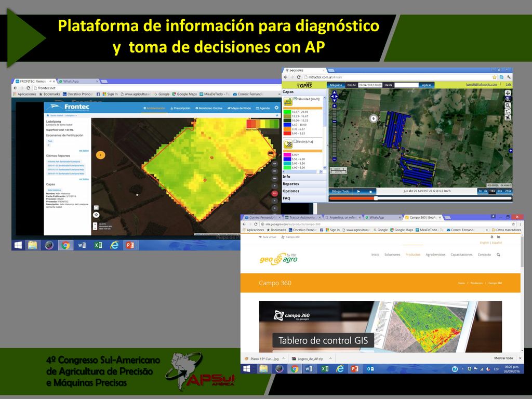Open Excel in lower-right taskbar
The image size is (532, 399).
[x=325, y=369]
